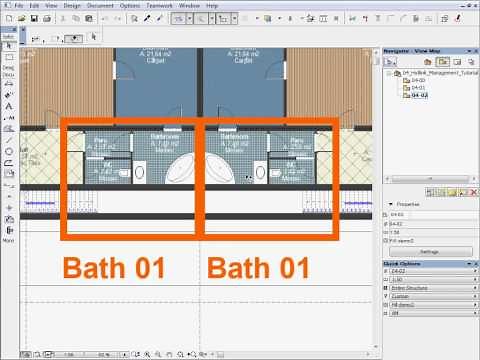Click the arrow pointer in info box

[94, 36]
